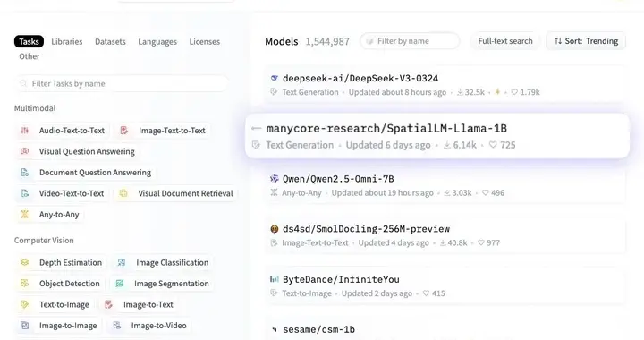
Task: Click the Text-to-Image task icon in sidebar
Action: click(25, 305)
